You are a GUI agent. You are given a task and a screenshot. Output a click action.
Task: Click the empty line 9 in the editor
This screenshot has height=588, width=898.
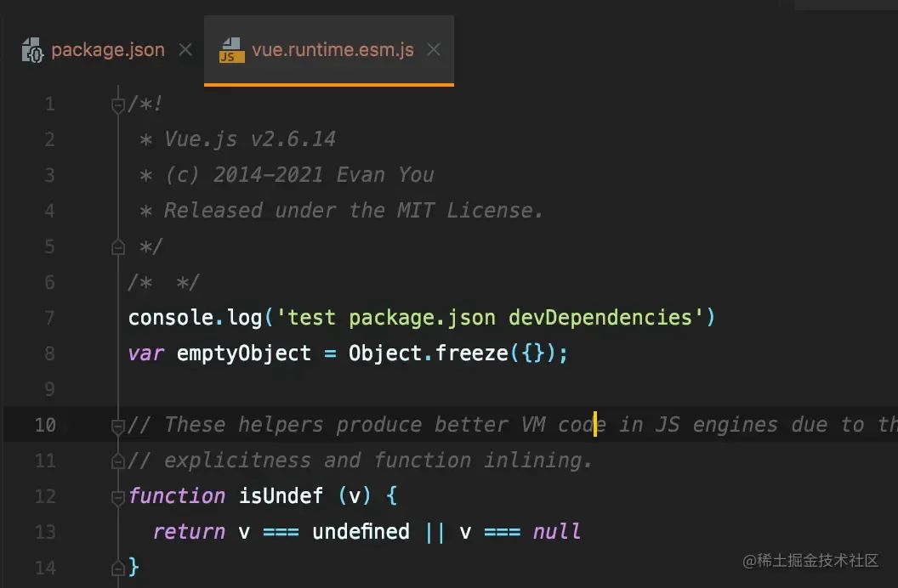255,388
